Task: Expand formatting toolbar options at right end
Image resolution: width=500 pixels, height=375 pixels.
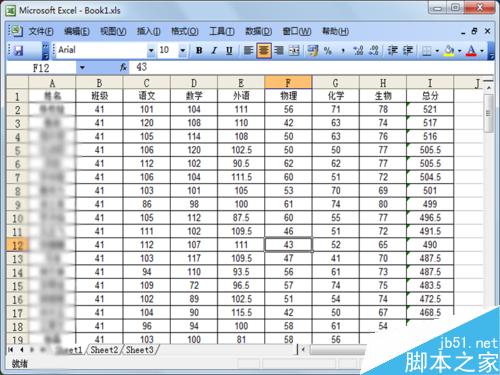Action: (x=491, y=51)
